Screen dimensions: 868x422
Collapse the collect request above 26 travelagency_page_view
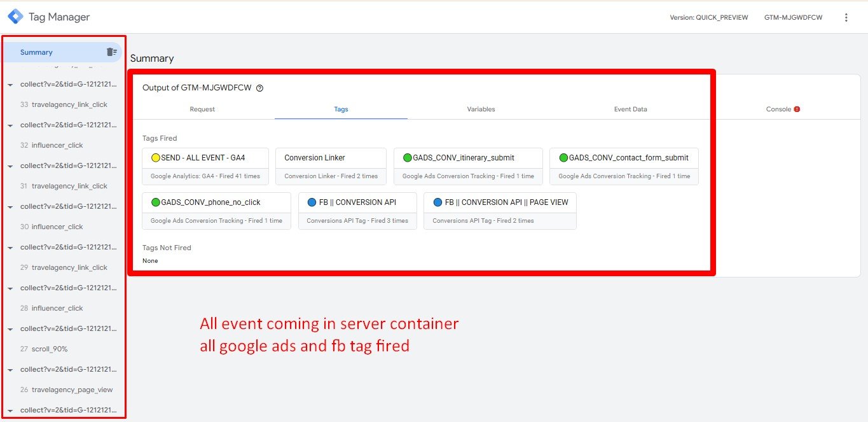point(10,370)
